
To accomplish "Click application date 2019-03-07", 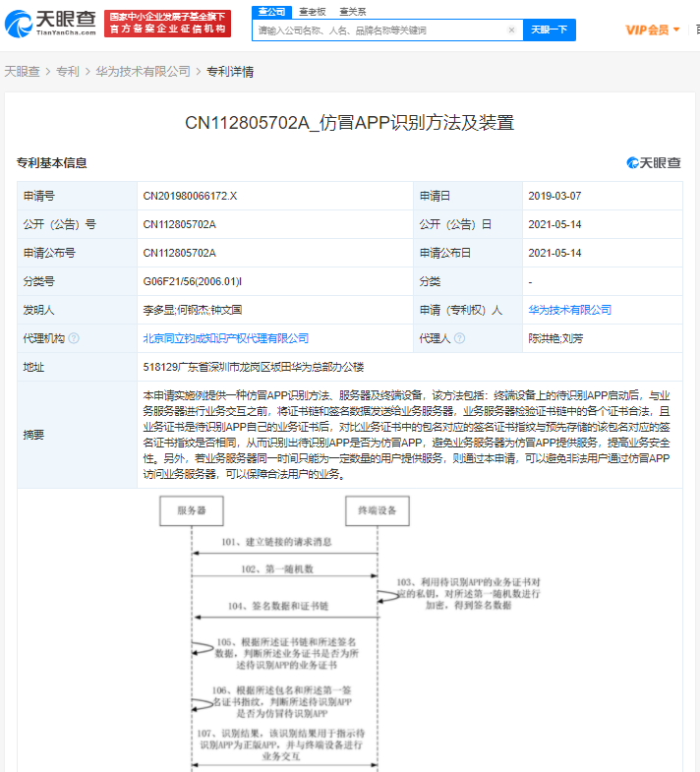I will (554, 196).
